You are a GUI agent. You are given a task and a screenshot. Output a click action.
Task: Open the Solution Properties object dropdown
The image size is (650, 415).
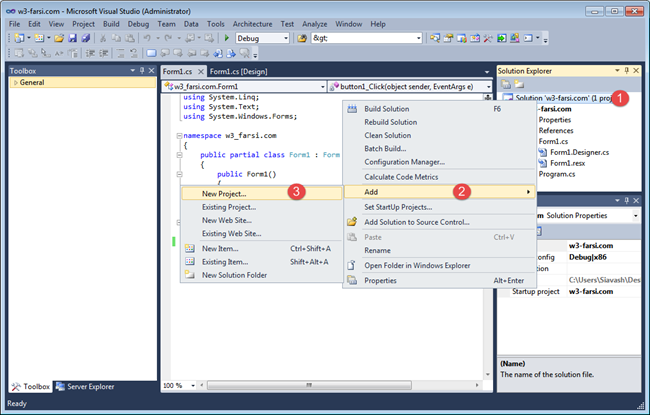pyautogui.click(x=635, y=216)
